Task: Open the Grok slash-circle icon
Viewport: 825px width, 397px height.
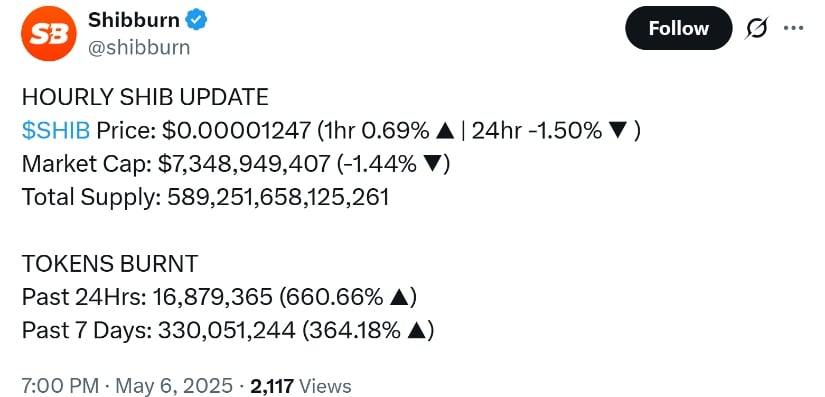Action: click(757, 28)
